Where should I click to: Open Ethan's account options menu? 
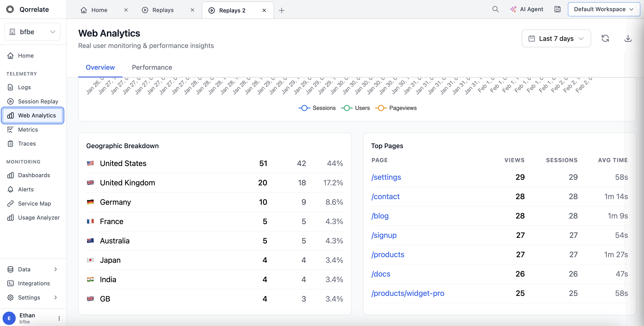tap(59, 318)
